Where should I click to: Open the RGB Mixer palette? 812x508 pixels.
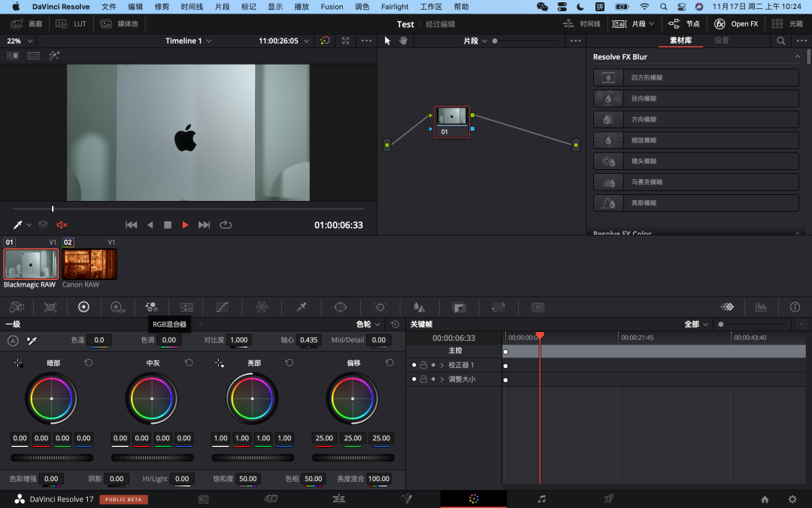151,307
